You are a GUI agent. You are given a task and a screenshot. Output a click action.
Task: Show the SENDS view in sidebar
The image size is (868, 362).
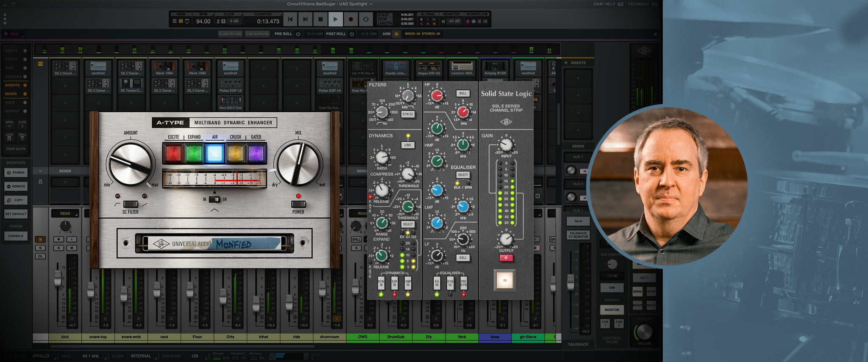[x=11, y=94]
